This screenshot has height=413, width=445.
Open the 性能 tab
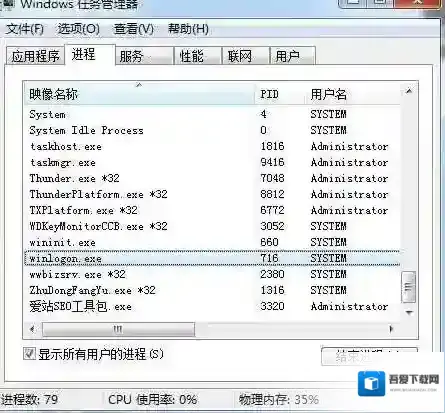pos(198,56)
